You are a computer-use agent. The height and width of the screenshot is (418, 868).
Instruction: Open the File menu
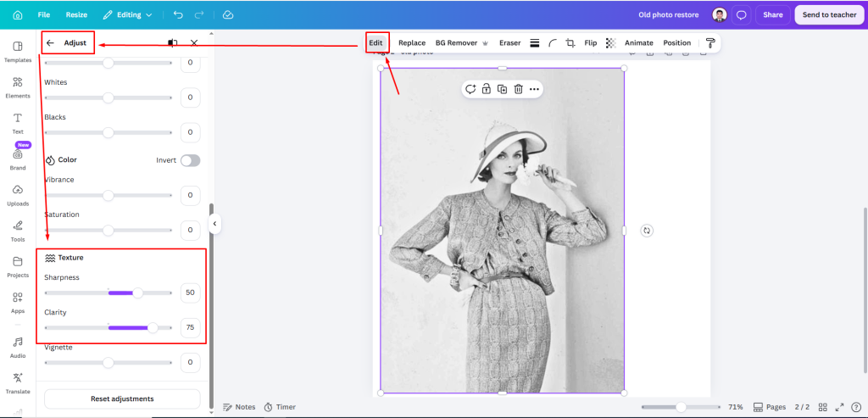44,15
